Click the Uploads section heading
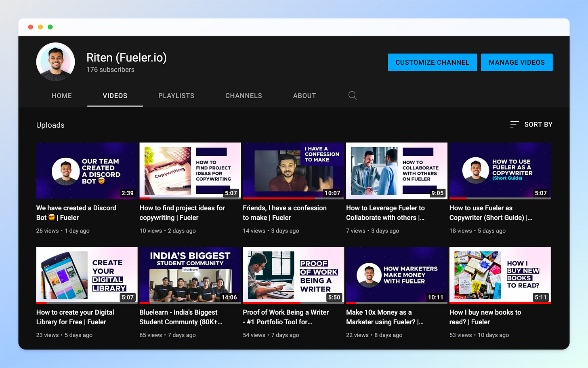The image size is (588, 368). [x=50, y=125]
